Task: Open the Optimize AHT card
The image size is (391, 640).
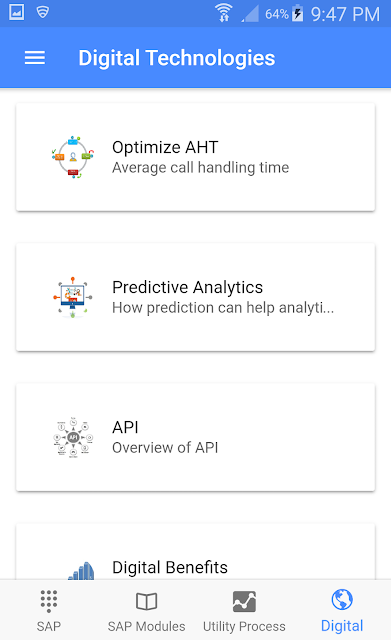Action: coord(196,157)
